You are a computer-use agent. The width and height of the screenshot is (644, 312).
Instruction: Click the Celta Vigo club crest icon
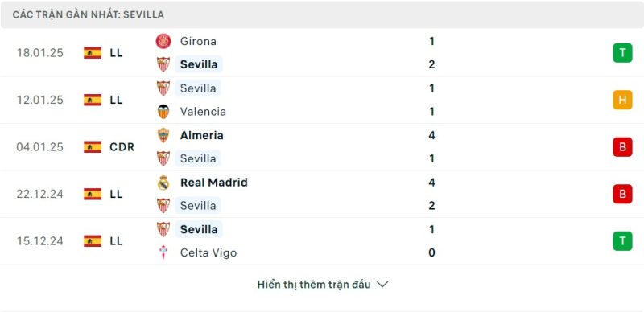163,252
